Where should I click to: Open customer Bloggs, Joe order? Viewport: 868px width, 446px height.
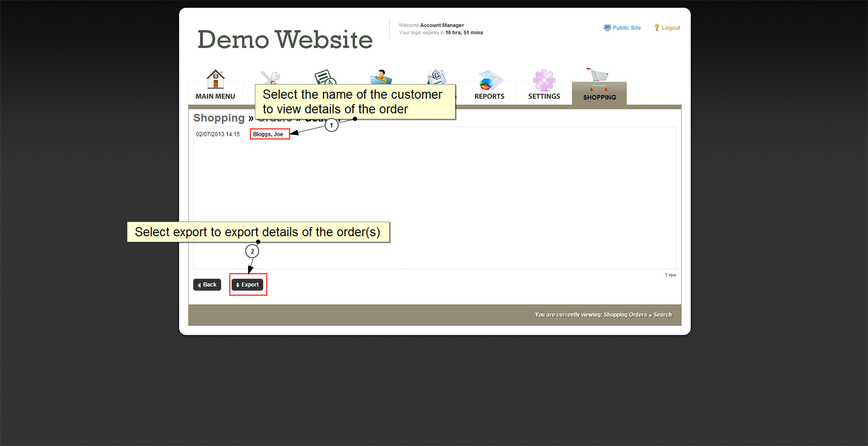click(x=268, y=134)
